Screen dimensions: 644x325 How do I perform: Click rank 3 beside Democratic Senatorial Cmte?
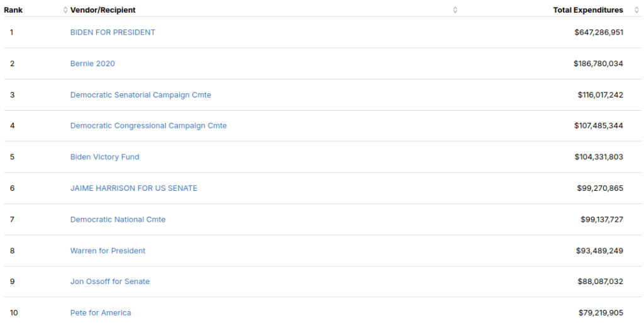click(x=12, y=94)
